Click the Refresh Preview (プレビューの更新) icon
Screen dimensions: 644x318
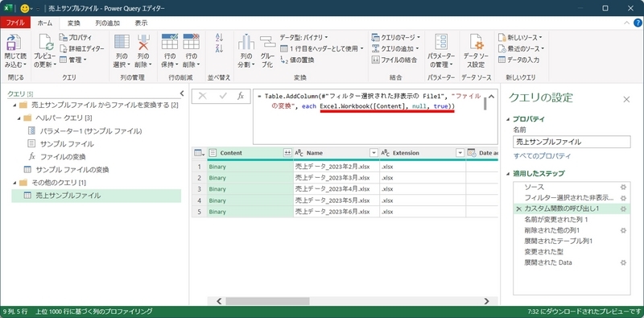46,43
